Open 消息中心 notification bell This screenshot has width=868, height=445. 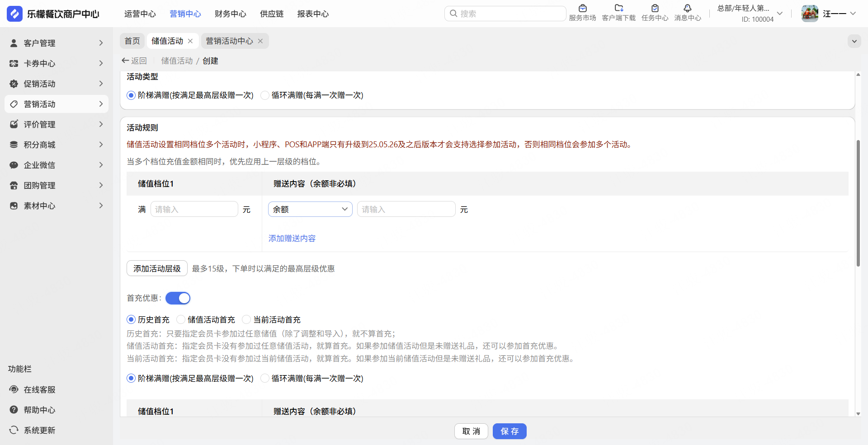pos(687,9)
